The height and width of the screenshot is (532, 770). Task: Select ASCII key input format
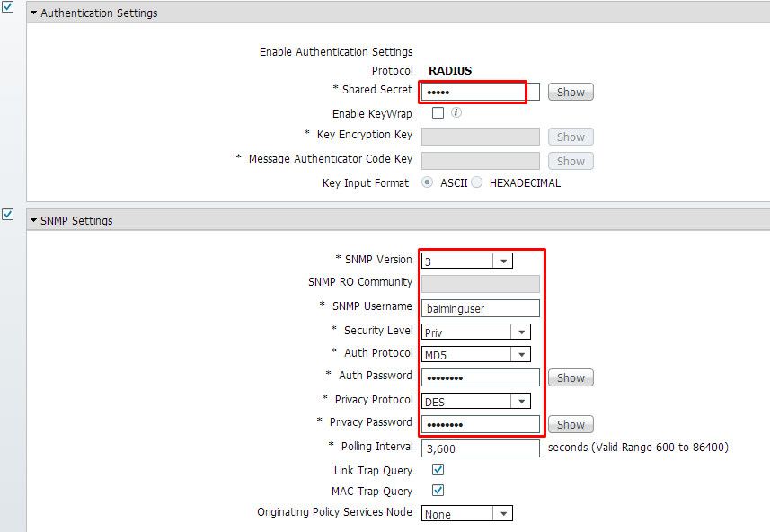tap(428, 182)
